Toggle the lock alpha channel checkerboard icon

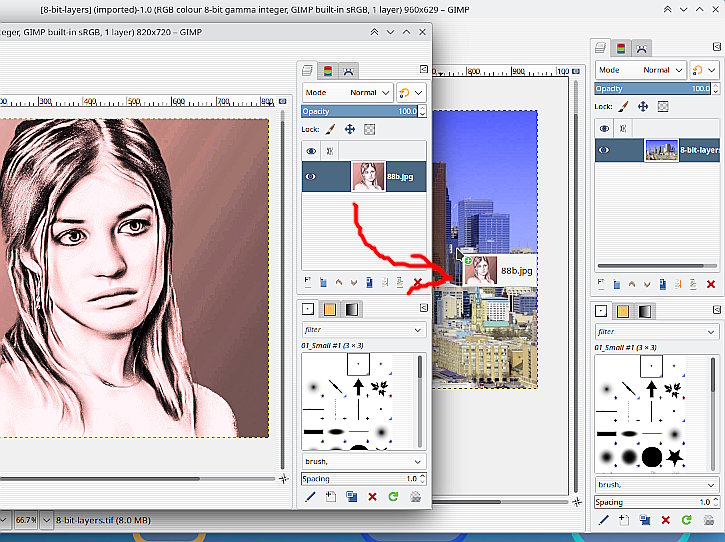pyautogui.click(x=369, y=129)
